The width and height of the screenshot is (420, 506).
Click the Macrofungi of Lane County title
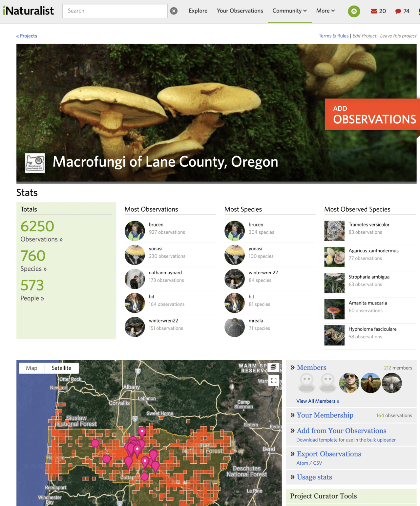165,161
